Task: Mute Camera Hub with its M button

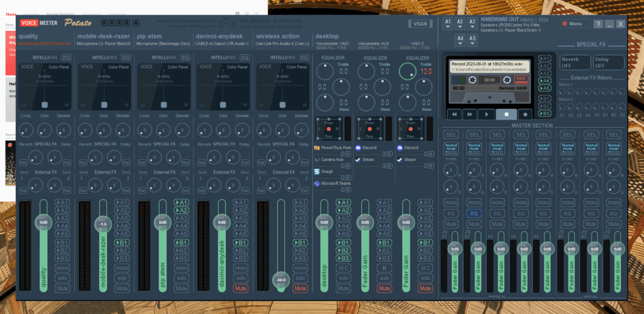Action: 348,165
